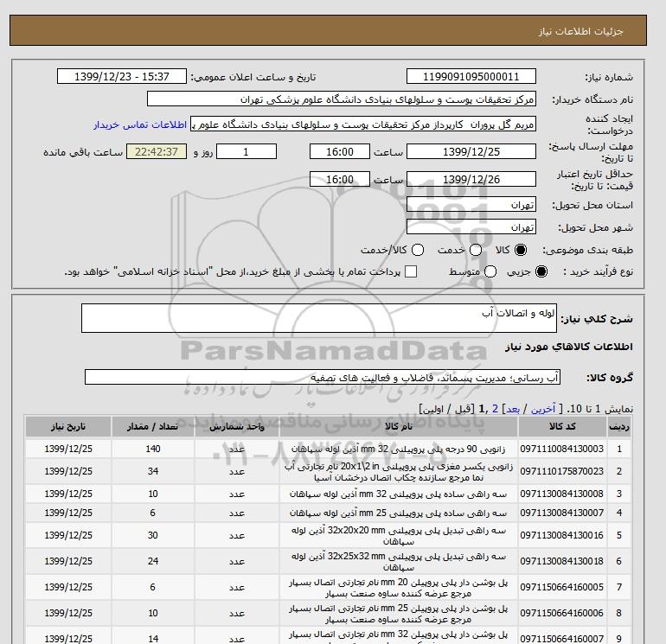The image size is (666, 644).
Task: Click product code 0971150664160005
Action: click(562, 587)
